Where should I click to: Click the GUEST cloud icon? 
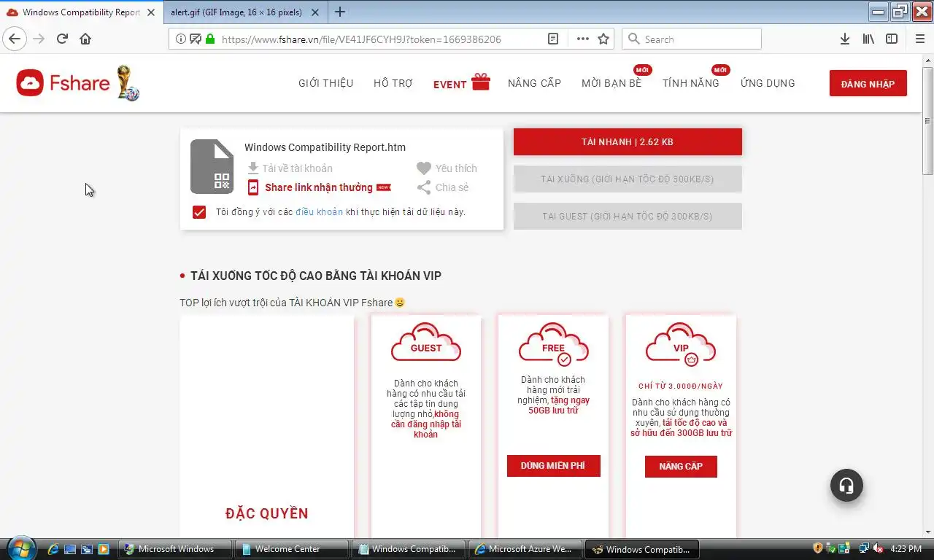426,342
